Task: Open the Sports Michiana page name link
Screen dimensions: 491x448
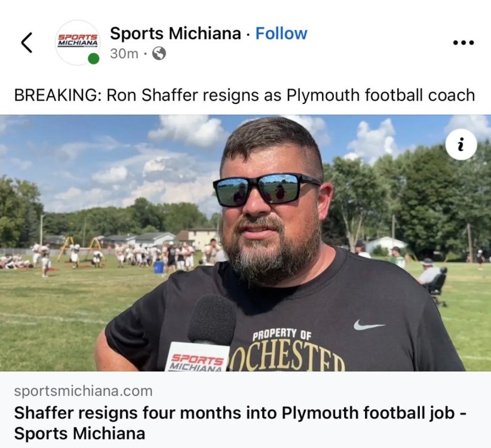Action: (x=176, y=33)
